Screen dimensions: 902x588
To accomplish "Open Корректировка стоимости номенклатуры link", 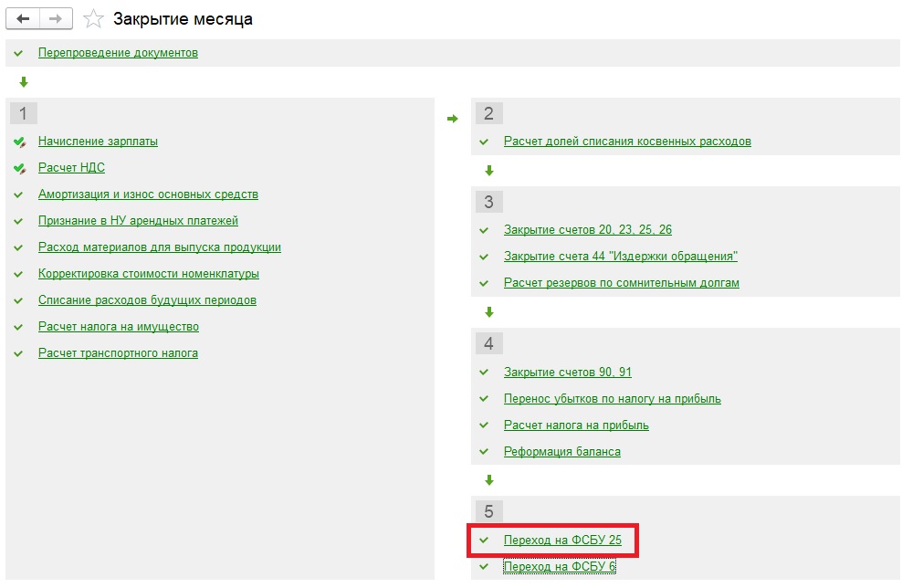I will [x=149, y=274].
